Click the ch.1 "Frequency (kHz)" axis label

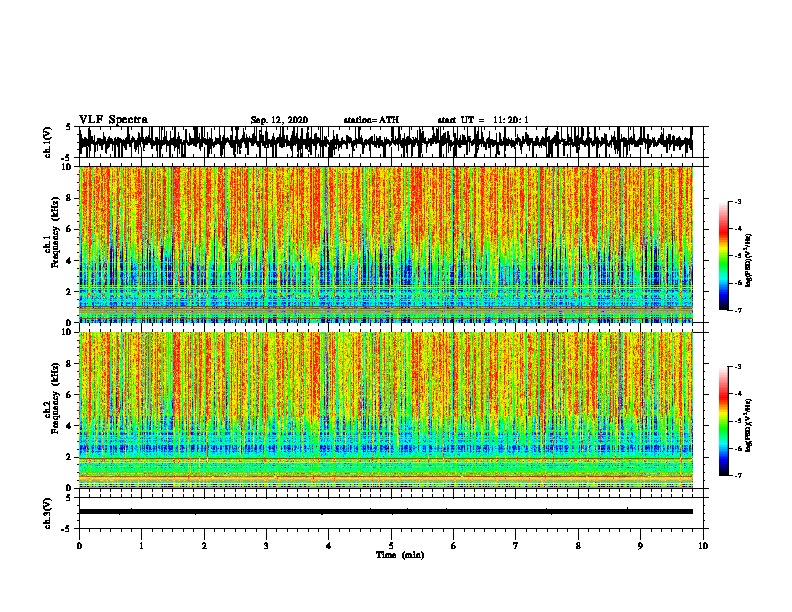pyautogui.click(x=55, y=233)
